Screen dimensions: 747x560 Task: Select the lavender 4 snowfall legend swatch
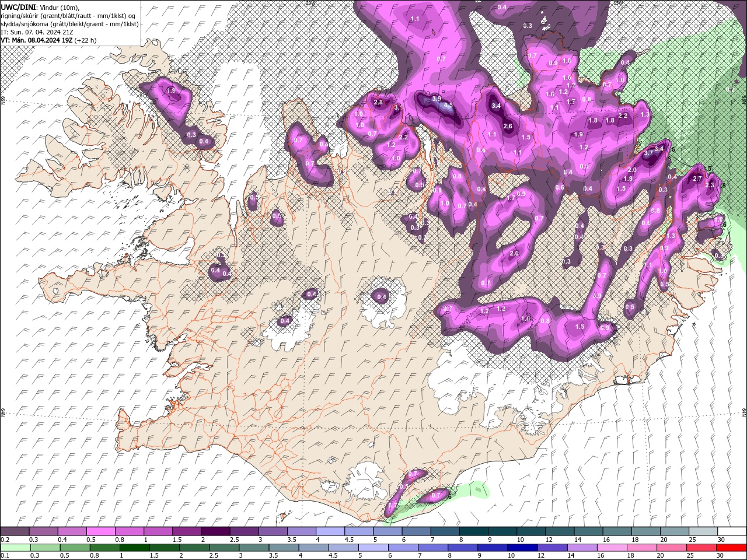pos(330,531)
